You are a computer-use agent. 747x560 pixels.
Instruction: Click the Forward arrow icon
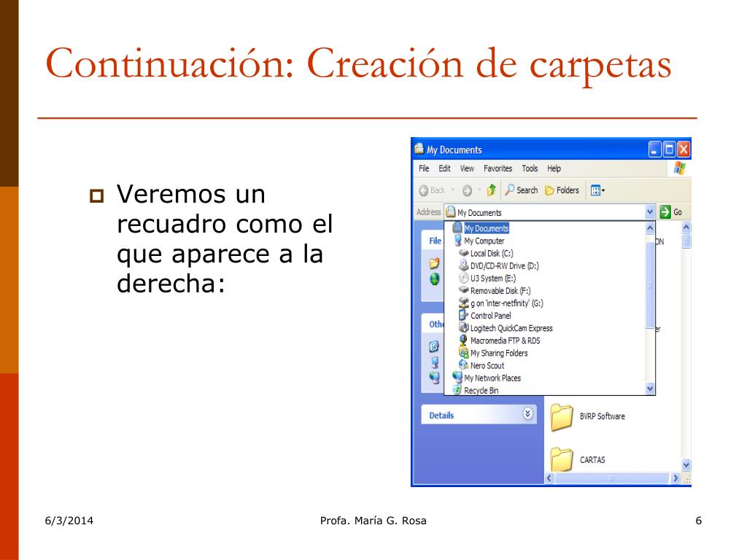[467, 190]
